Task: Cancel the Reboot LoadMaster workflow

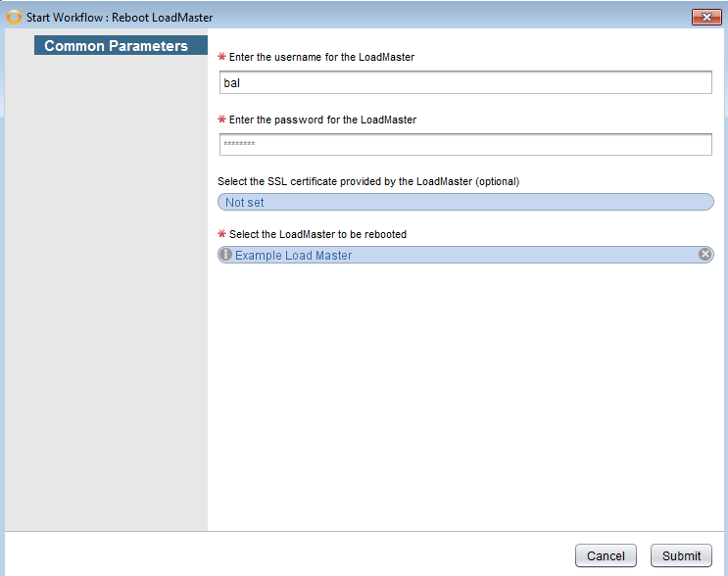Action: tap(606, 555)
